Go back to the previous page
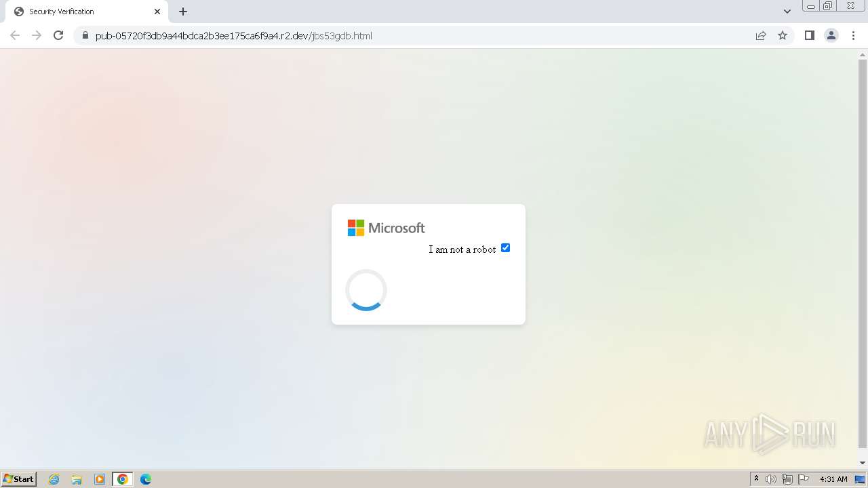Viewport: 868px width, 488px height. 15,35
